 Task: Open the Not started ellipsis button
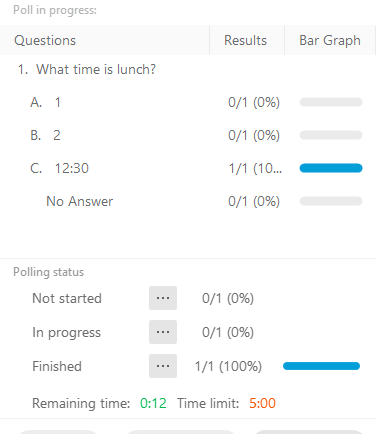163,298
